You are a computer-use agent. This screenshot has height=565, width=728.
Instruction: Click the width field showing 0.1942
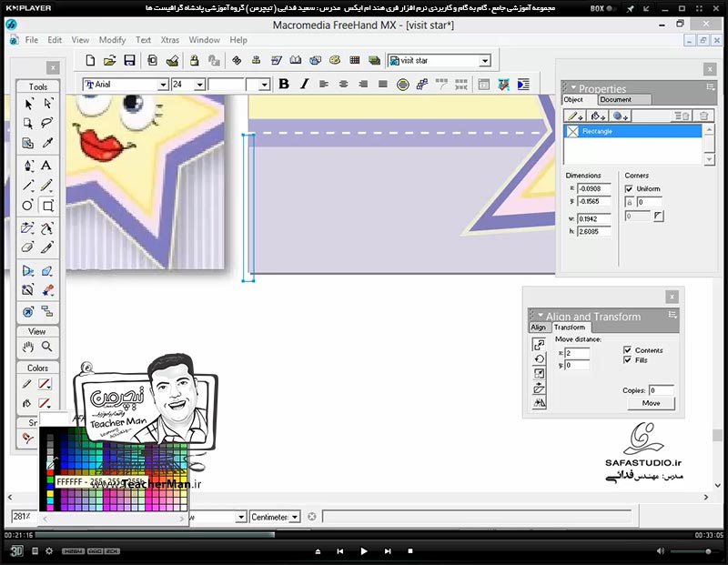tap(594, 218)
